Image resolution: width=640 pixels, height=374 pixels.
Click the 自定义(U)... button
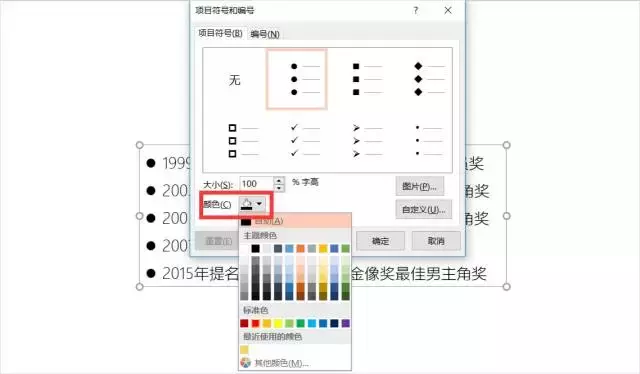423,209
